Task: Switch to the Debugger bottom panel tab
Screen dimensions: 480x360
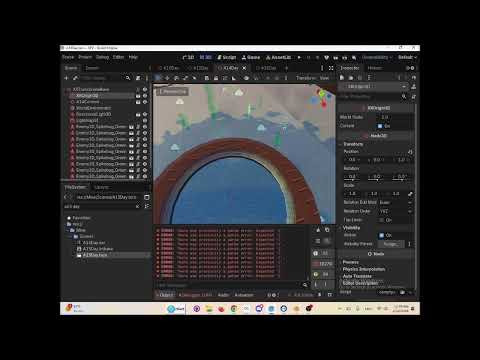Action: pyautogui.click(x=195, y=295)
